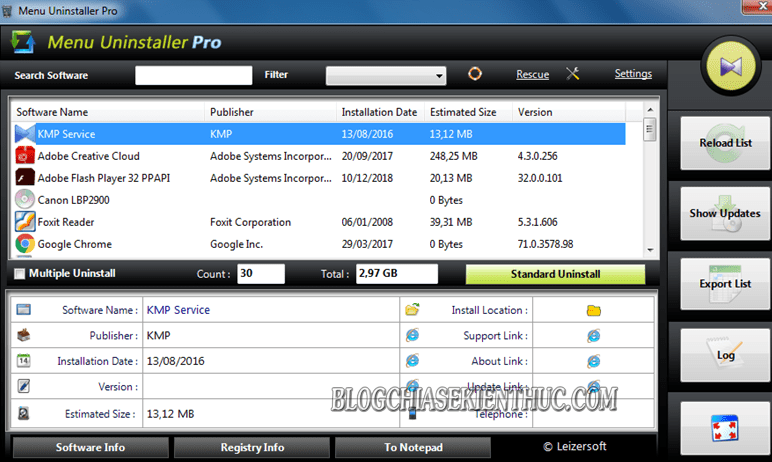Click the Menu Uninstaller Pro logo icon

[x=23, y=42]
